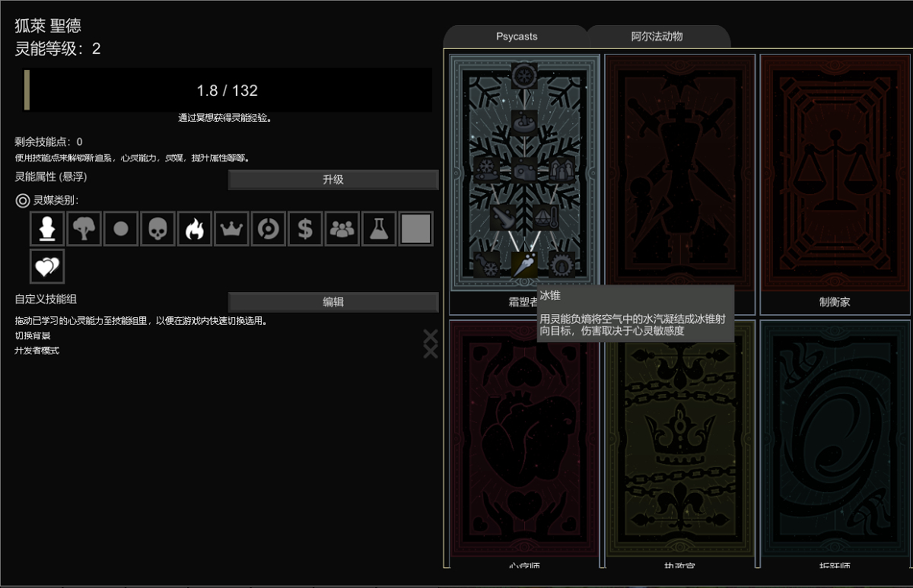Click the snow blower snowflake ability icon
The image size is (913, 588).
[x=485, y=265]
